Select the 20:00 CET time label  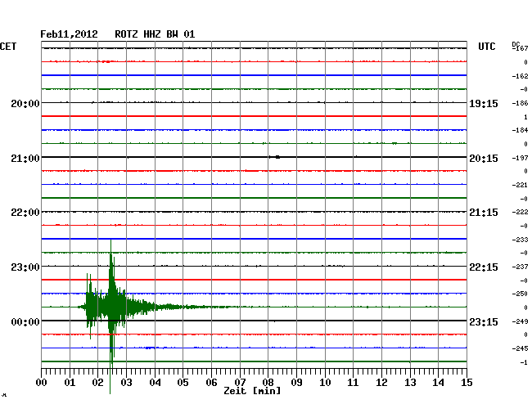[x=25, y=103]
